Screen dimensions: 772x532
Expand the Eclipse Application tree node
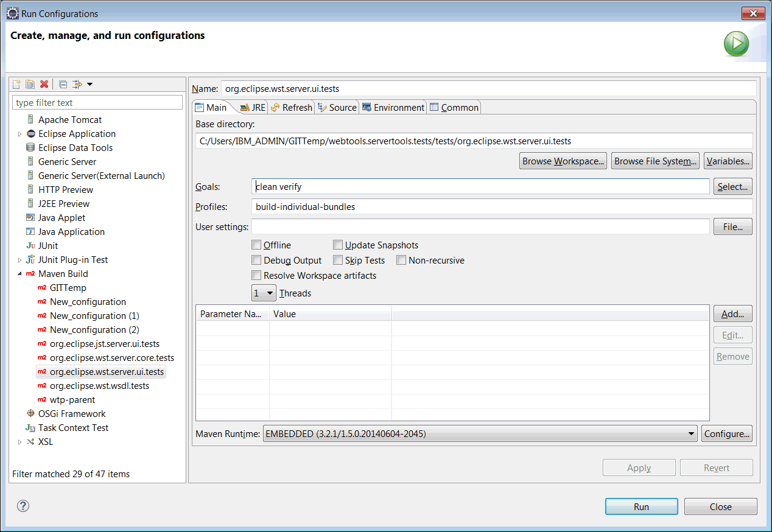[x=19, y=134]
